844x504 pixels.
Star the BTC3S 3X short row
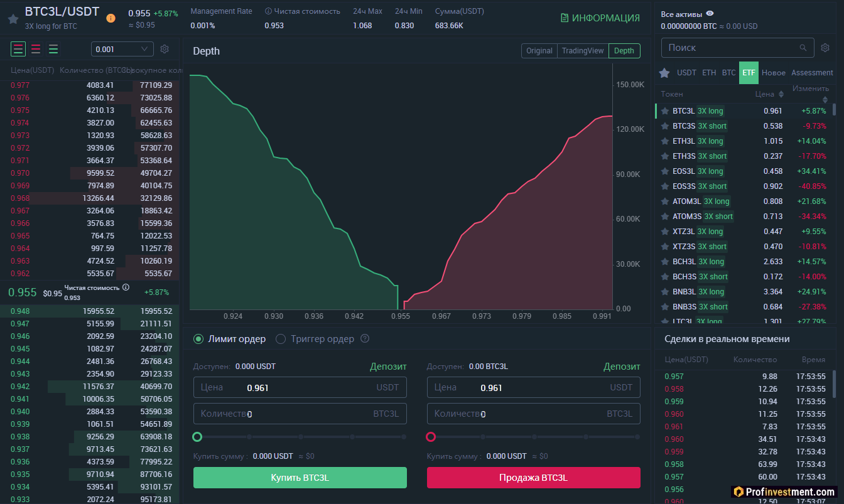[x=665, y=126]
